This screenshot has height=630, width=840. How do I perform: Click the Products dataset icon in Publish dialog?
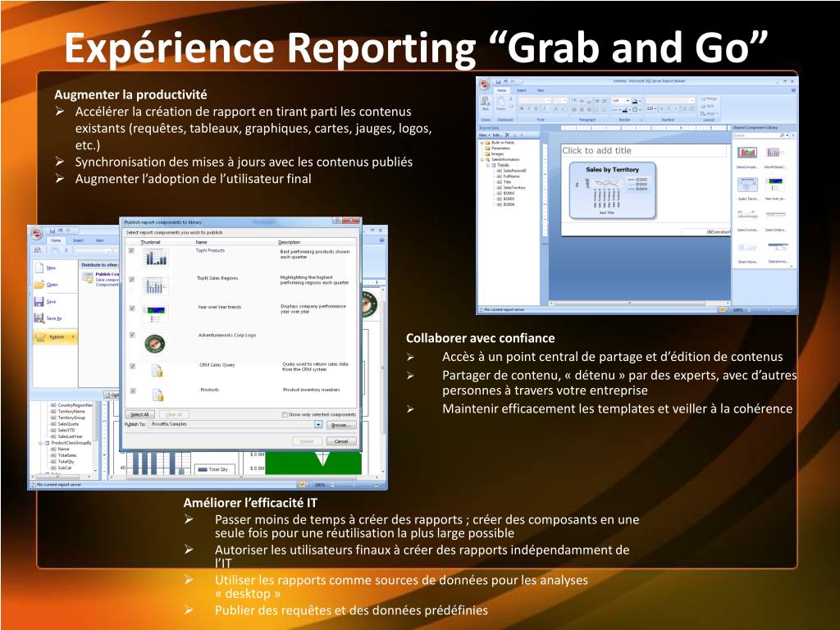pyautogui.click(x=157, y=395)
